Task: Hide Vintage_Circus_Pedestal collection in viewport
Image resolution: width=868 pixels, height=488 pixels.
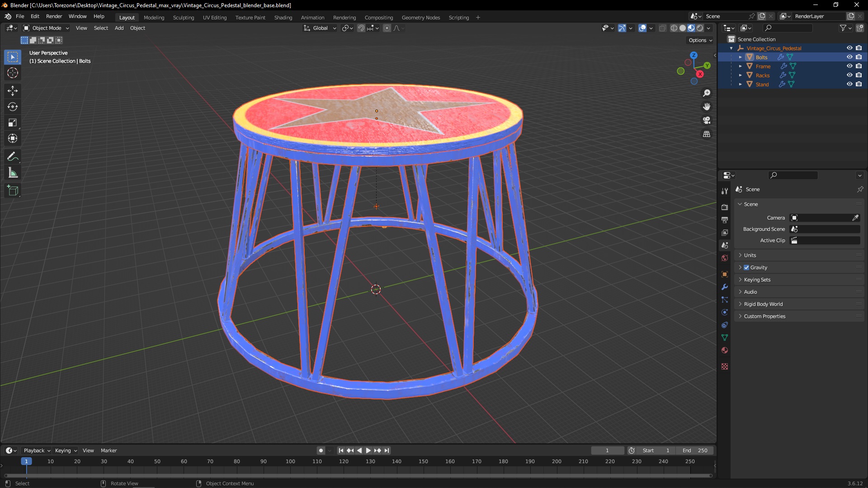Action: click(x=849, y=48)
